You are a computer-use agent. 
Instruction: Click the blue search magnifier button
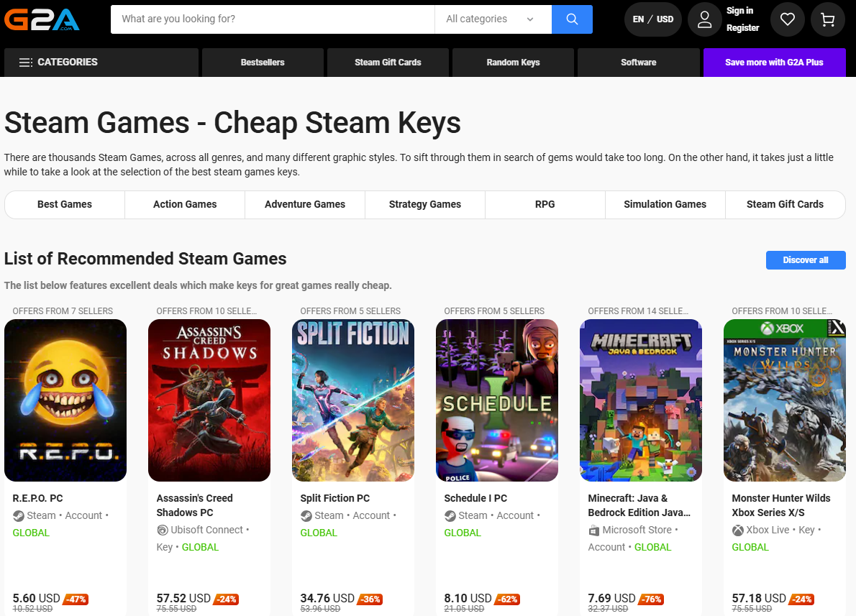pos(572,19)
